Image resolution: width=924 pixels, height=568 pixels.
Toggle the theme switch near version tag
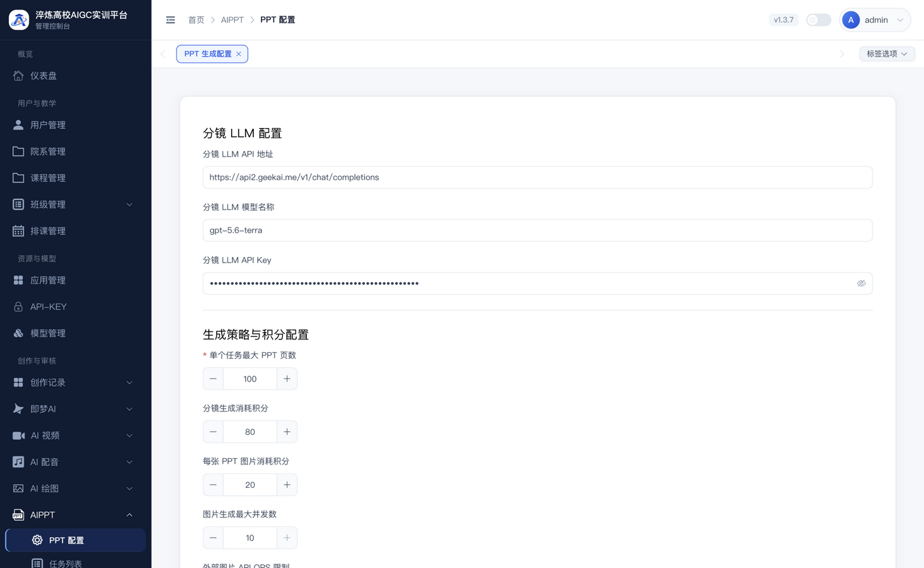click(819, 20)
